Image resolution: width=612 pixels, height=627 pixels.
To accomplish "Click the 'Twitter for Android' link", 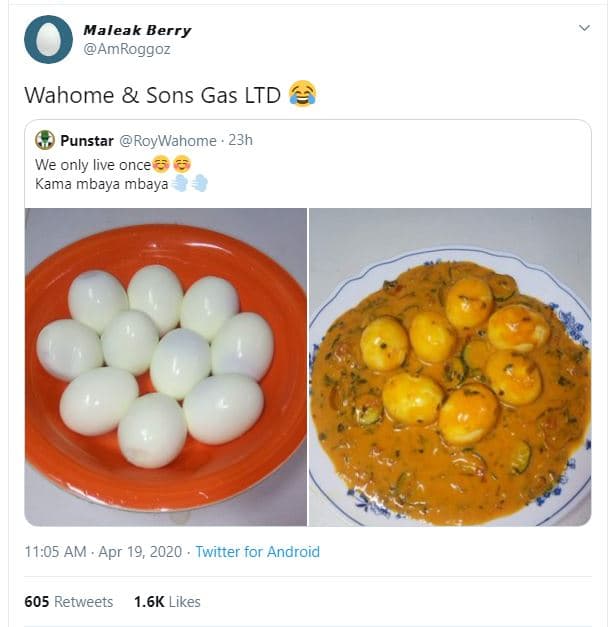I will 257,552.
